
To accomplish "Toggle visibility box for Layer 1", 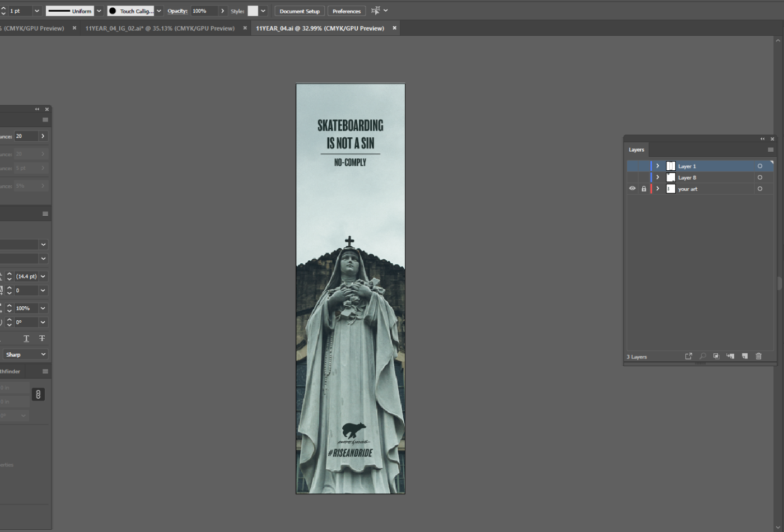I will (x=632, y=166).
